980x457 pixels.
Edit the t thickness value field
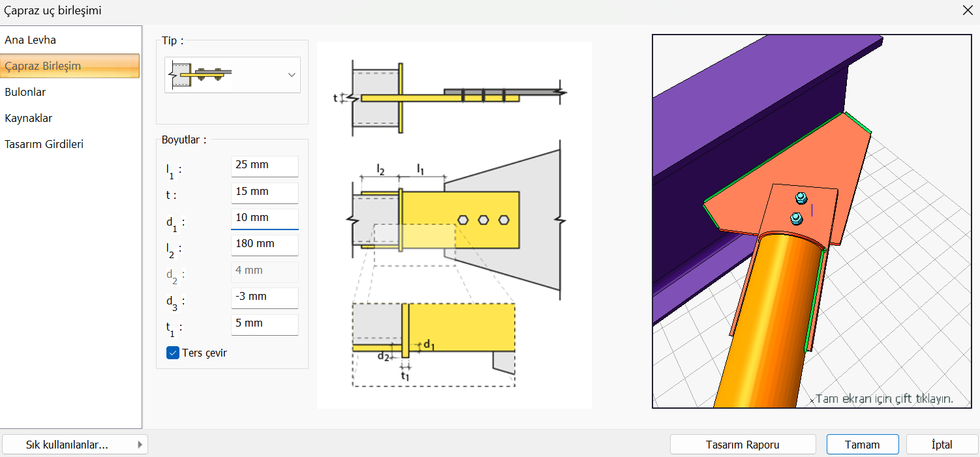coord(264,192)
